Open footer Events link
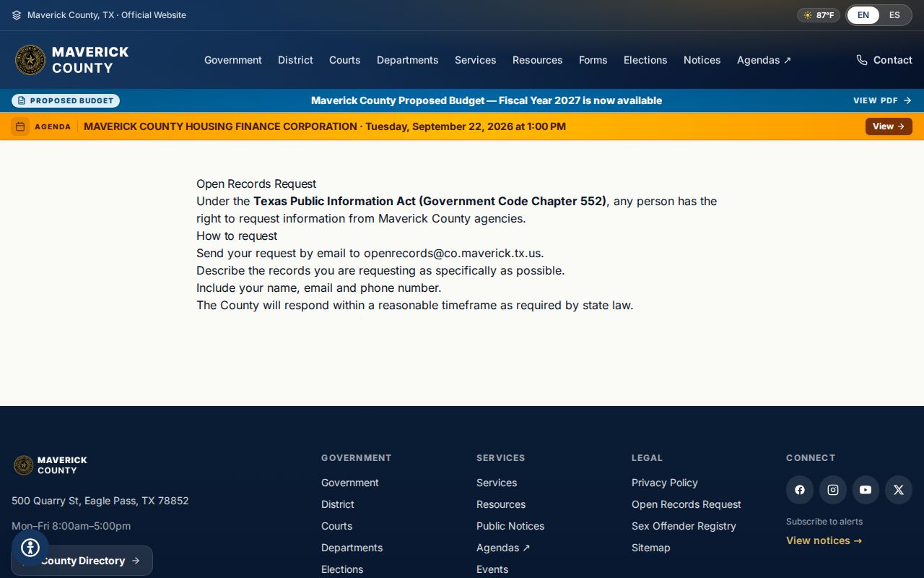Screen dimensions: 924x578 click(492, 569)
